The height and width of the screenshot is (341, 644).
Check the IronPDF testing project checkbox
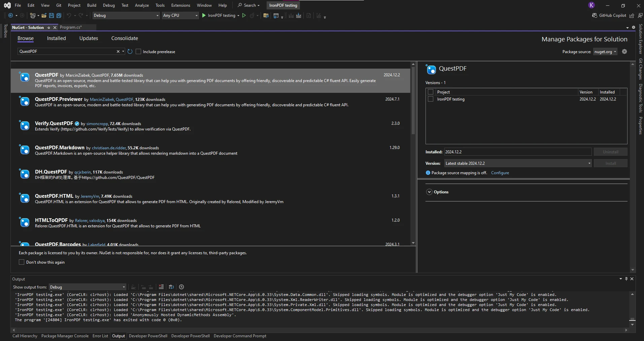click(431, 99)
